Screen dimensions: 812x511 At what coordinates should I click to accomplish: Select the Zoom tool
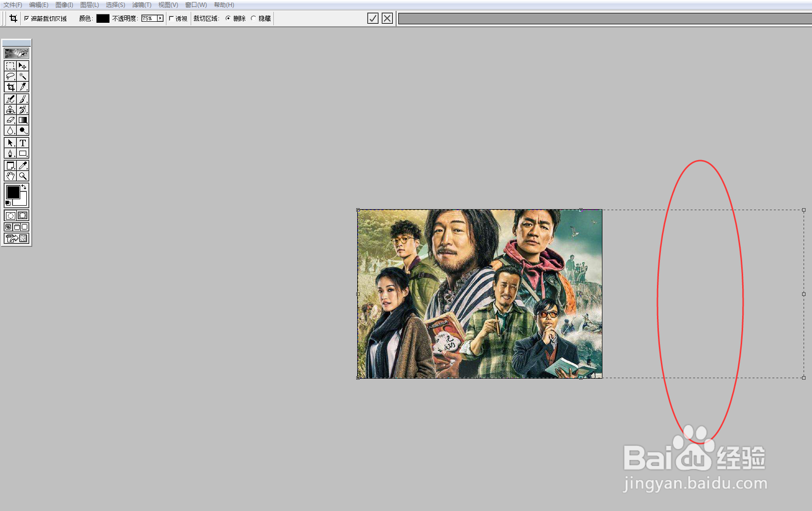[x=23, y=176]
